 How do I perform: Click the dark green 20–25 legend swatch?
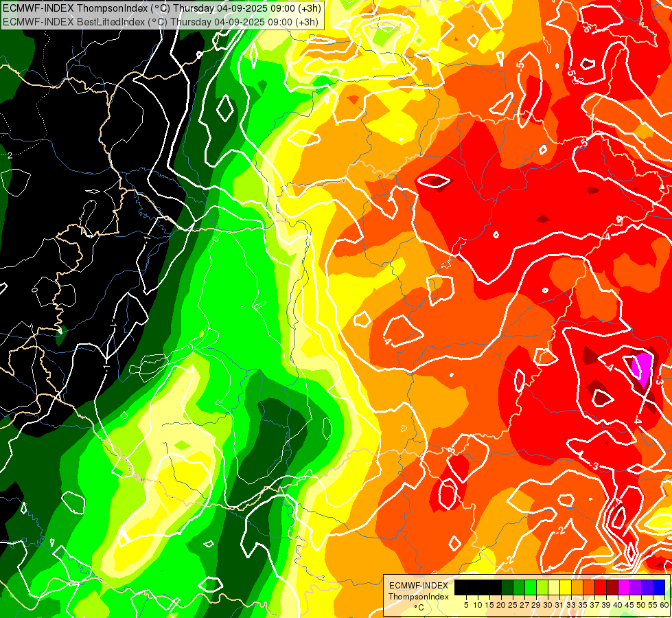(507, 588)
